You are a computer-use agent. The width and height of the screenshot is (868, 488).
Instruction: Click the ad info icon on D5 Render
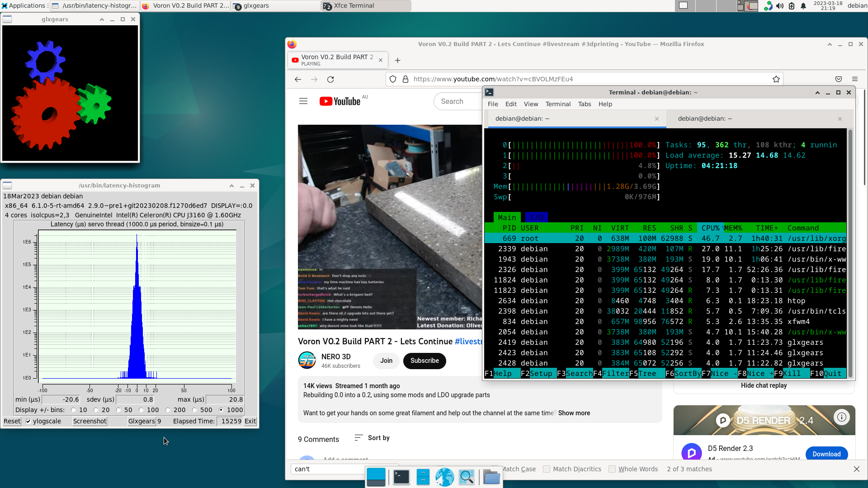[842, 417]
